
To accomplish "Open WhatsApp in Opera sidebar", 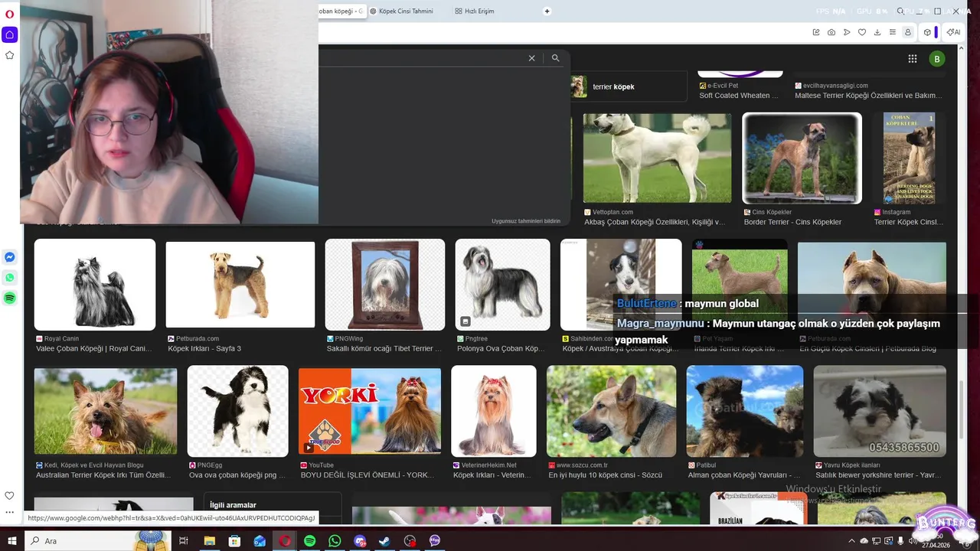I will [x=9, y=278].
